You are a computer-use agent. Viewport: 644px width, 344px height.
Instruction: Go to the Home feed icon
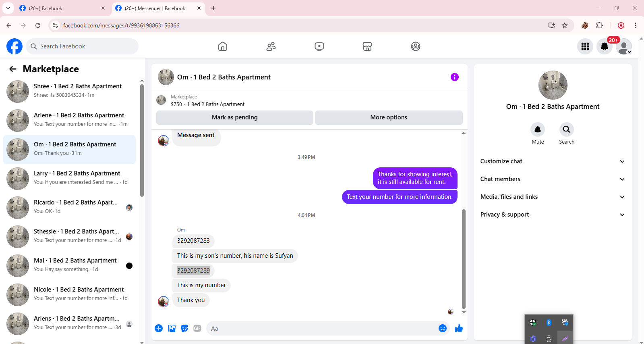tap(223, 46)
